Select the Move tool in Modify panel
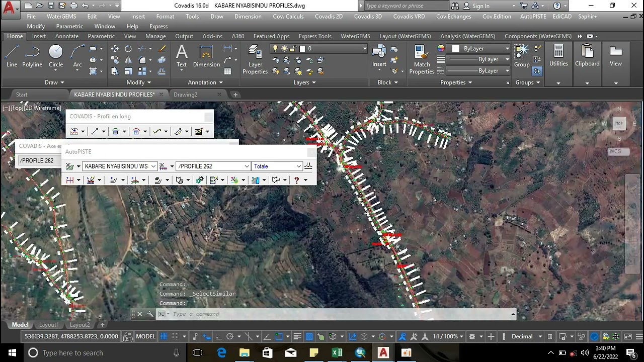This screenshot has height=362, width=644. point(115,49)
